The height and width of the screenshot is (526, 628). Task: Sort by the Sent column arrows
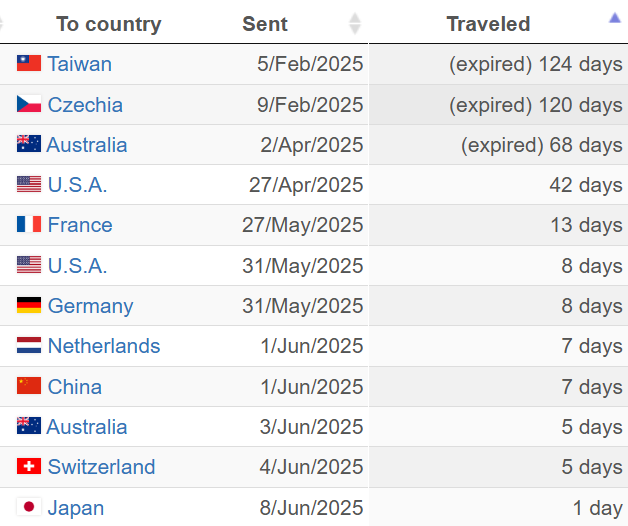pyautogui.click(x=355, y=24)
